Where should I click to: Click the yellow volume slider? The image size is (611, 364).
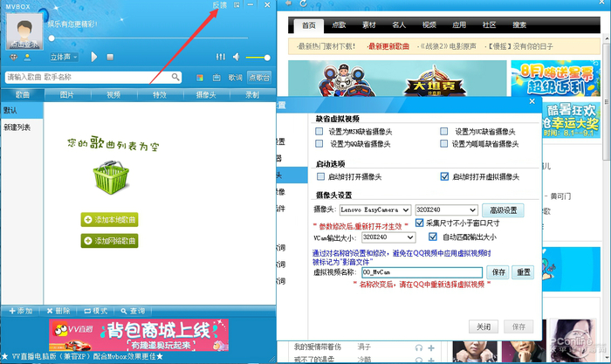point(258,58)
